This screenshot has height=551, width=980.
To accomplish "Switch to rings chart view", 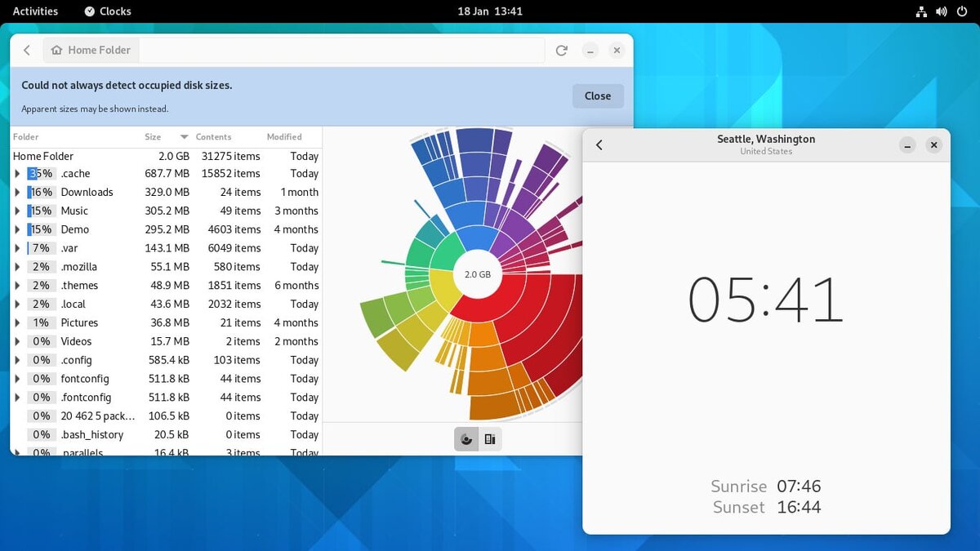I will click(466, 439).
